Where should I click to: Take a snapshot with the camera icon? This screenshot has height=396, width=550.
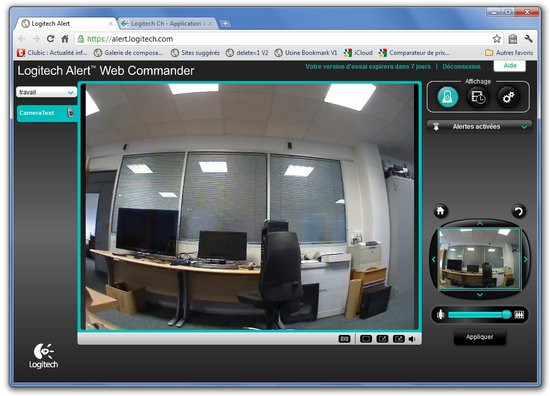tap(344, 339)
